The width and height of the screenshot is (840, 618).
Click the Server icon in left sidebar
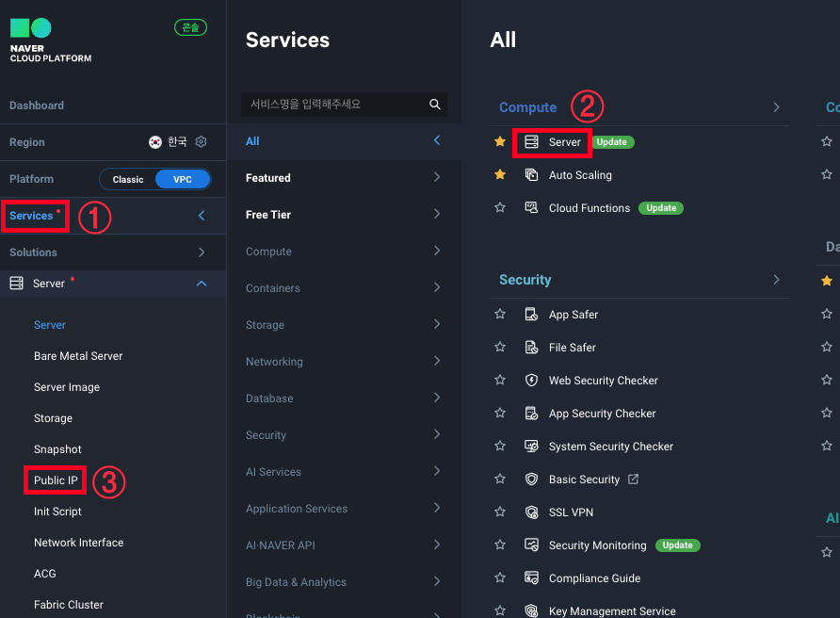coord(17,283)
